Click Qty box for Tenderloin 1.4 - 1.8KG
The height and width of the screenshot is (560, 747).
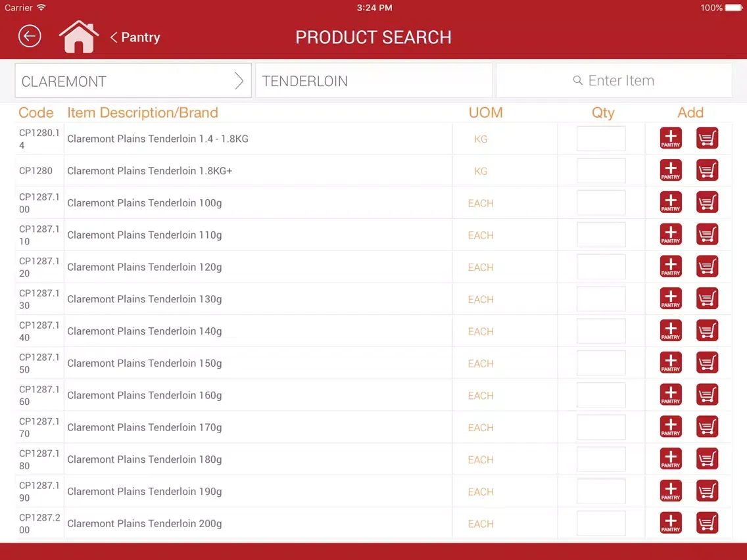[601, 139]
